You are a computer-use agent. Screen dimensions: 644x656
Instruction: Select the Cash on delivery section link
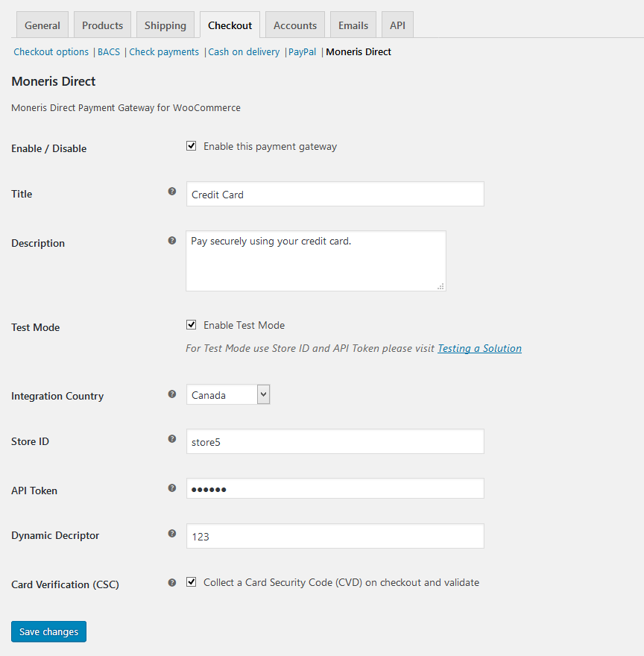244,52
